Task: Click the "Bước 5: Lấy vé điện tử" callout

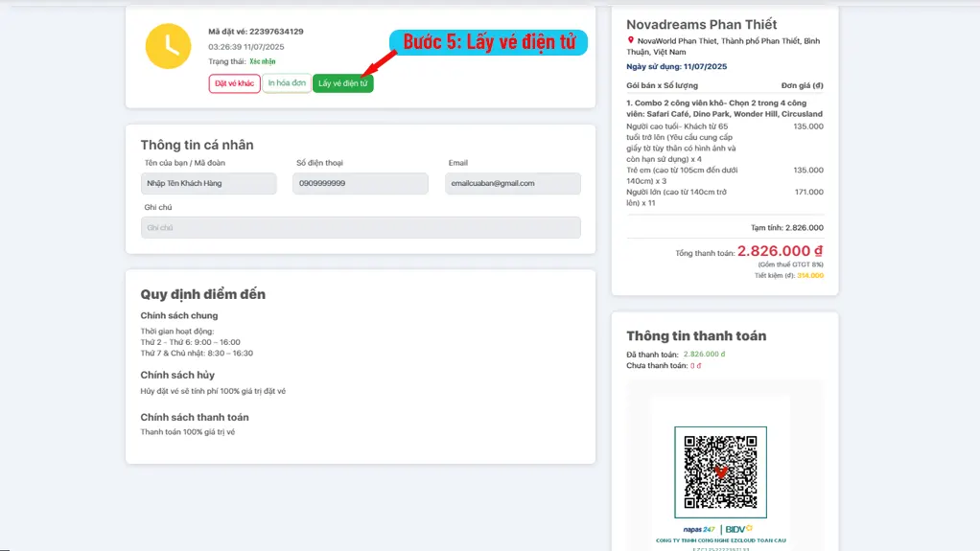Action: pyautogui.click(x=488, y=42)
